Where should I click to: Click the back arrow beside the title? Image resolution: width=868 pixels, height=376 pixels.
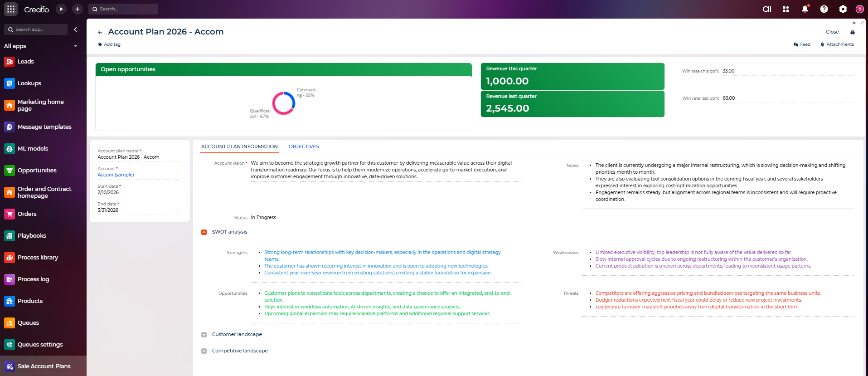pyautogui.click(x=100, y=32)
